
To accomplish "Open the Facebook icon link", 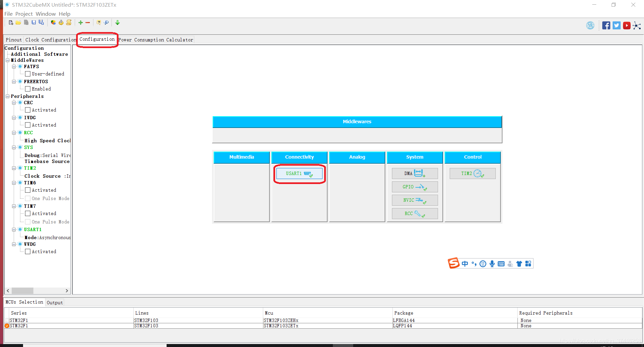I will [x=606, y=25].
